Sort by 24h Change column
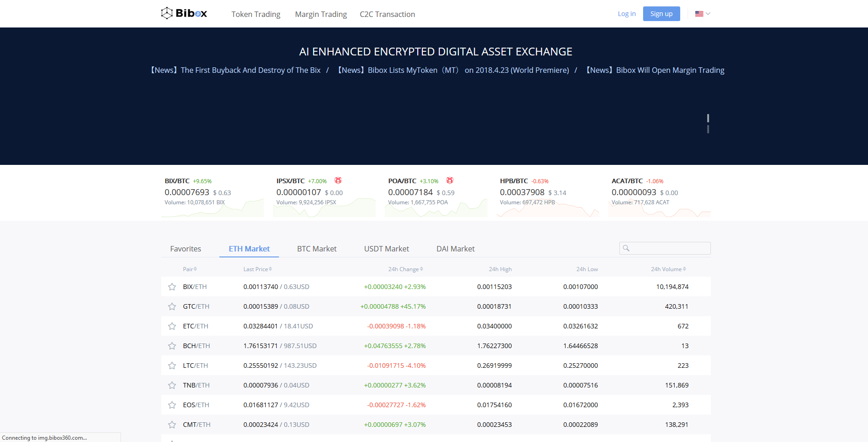868x442 pixels. pos(405,269)
